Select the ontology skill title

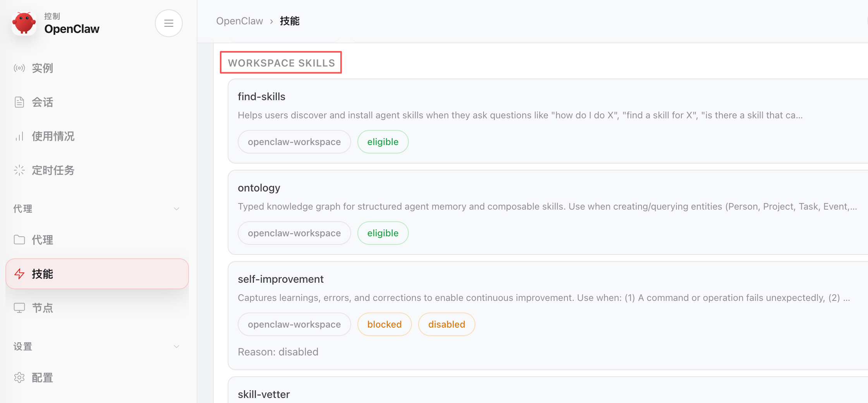tap(259, 188)
